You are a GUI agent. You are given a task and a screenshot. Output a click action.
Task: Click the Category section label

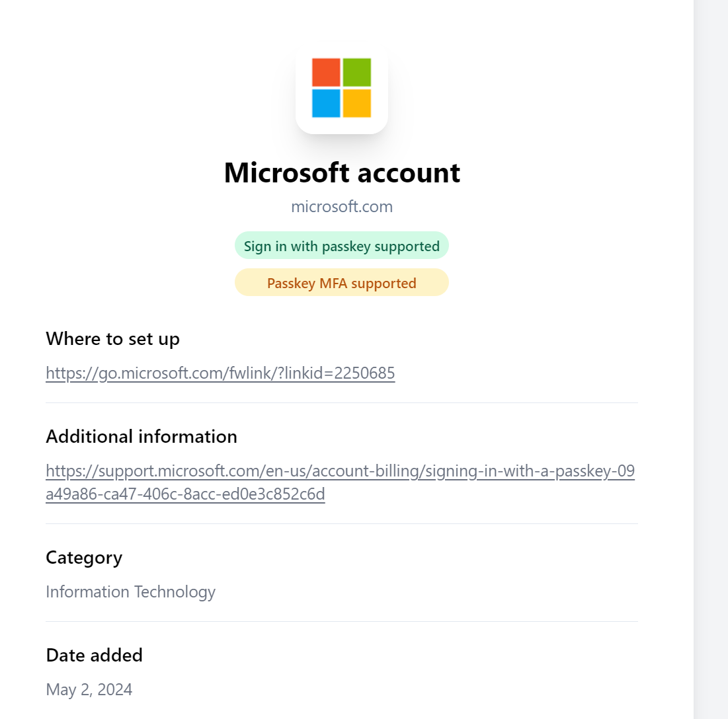click(84, 558)
